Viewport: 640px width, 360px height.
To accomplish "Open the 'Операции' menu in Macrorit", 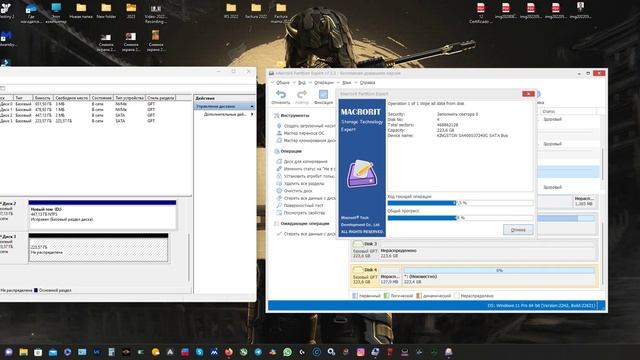I will click(324, 82).
